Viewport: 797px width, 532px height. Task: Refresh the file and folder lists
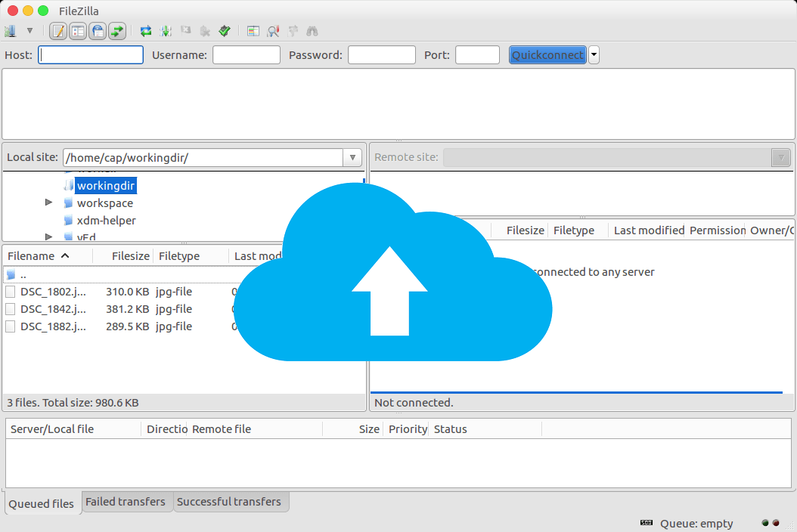tap(144, 31)
